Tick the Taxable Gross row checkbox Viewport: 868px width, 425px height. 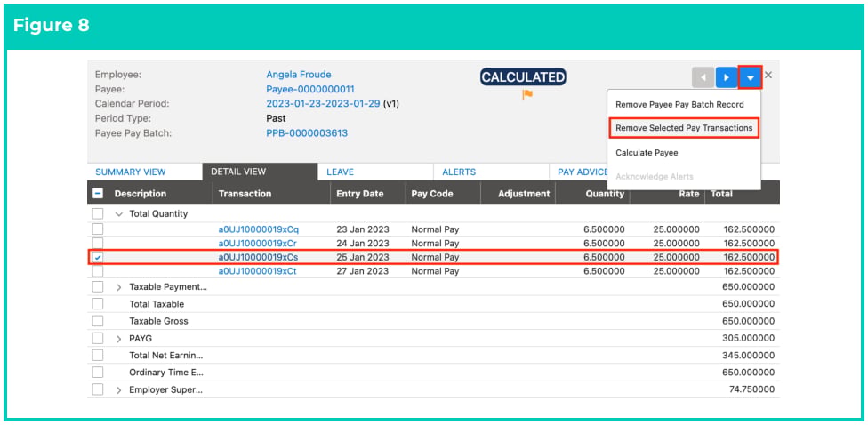coord(98,321)
